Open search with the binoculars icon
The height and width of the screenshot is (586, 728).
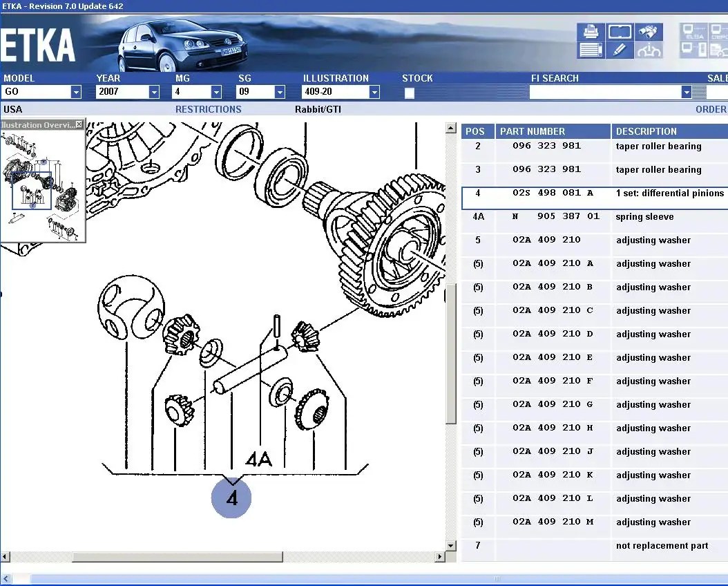click(649, 32)
